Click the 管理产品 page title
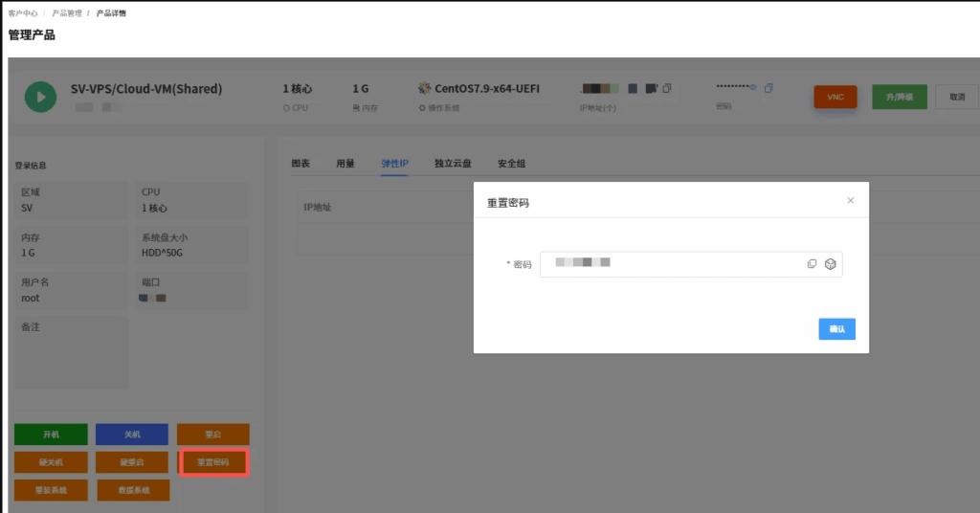Screen dimensions: 980x513 click(x=32, y=35)
